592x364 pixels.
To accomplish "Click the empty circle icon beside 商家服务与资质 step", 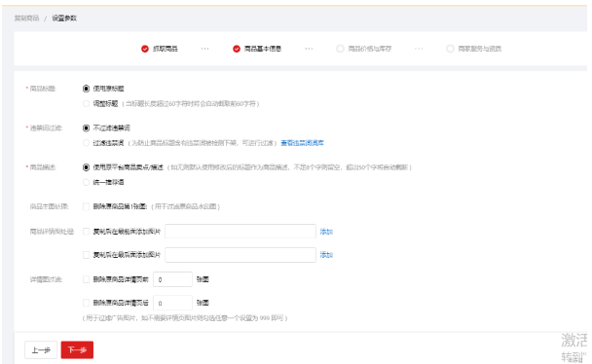I will (x=450, y=49).
